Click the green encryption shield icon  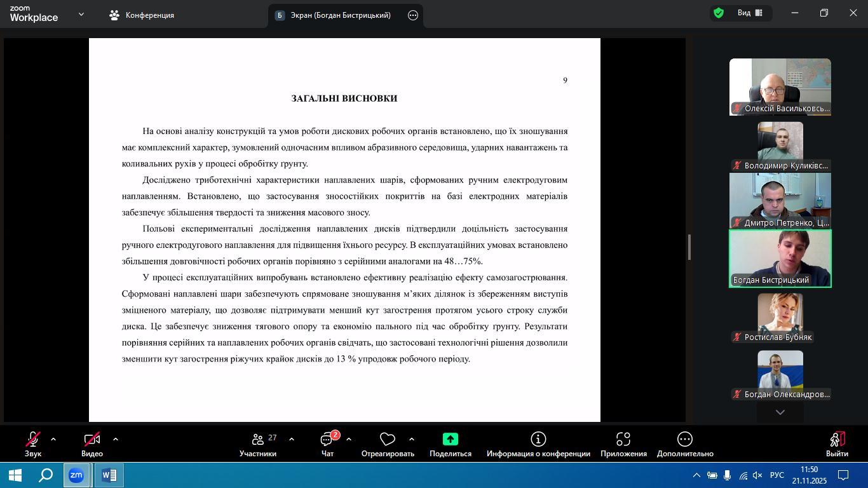tap(719, 13)
